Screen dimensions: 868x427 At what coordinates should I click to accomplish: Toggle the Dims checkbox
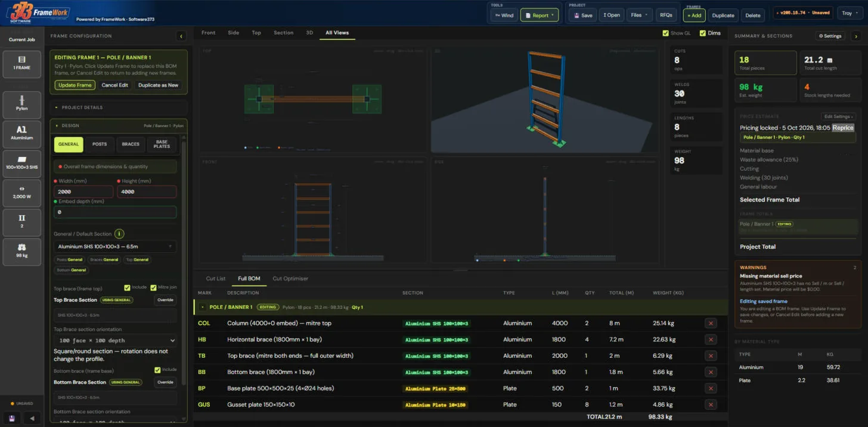point(702,33)
